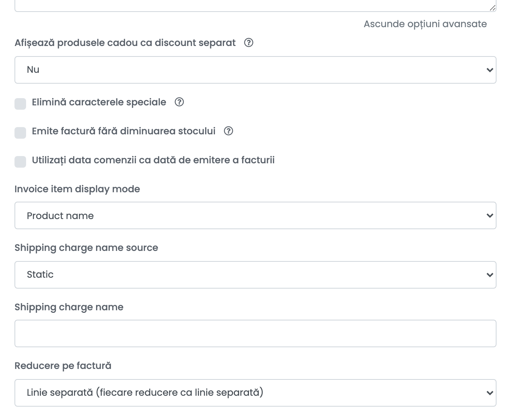Open 'Shipping charge name source' dropdown
The image size is (511, 420).
(256, 275)
